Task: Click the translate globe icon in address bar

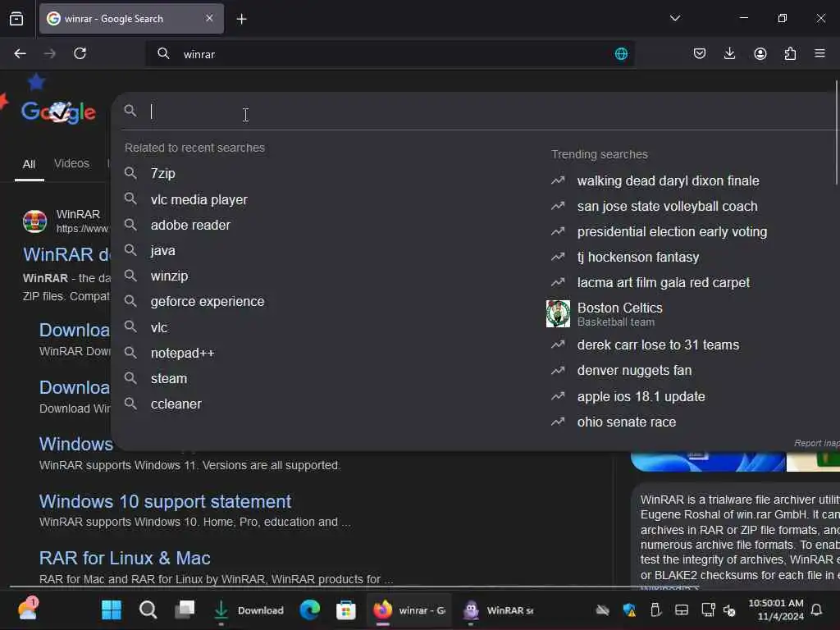Action: pyautogui.click(x=621, y=53)
